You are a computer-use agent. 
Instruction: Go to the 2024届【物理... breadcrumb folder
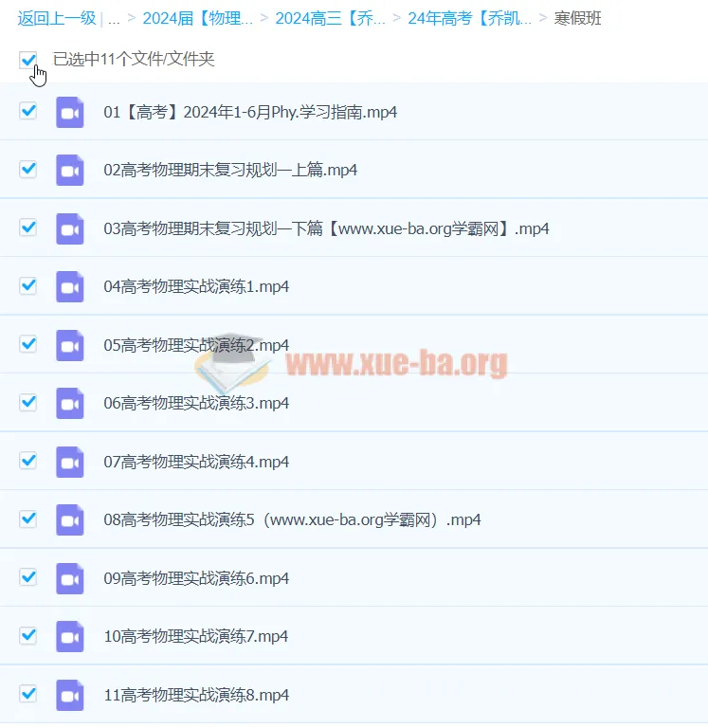tap(197, 18)
